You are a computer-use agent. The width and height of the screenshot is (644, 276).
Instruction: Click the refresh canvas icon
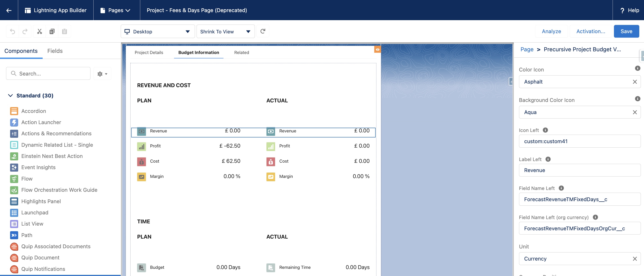pyautogui.click(x=263, y=31)
